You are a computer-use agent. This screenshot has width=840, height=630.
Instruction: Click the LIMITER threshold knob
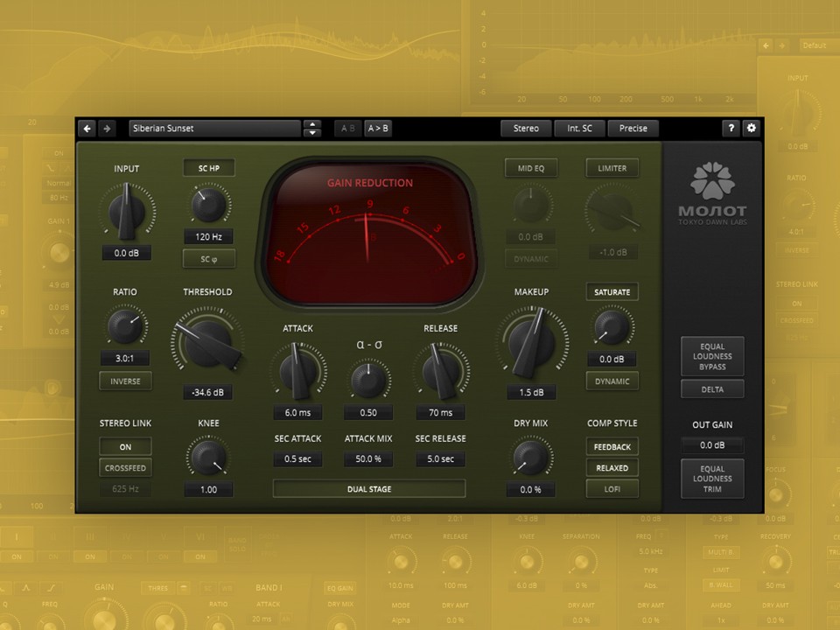coord(612,211)
